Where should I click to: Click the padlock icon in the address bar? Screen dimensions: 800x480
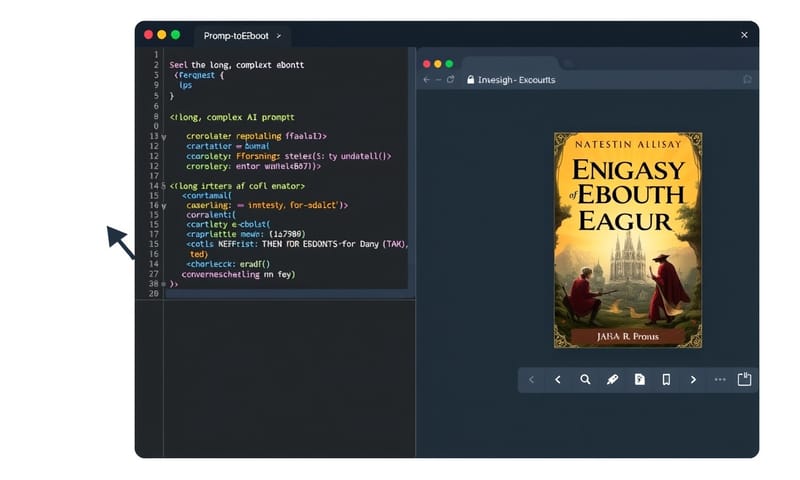[470, 80]
